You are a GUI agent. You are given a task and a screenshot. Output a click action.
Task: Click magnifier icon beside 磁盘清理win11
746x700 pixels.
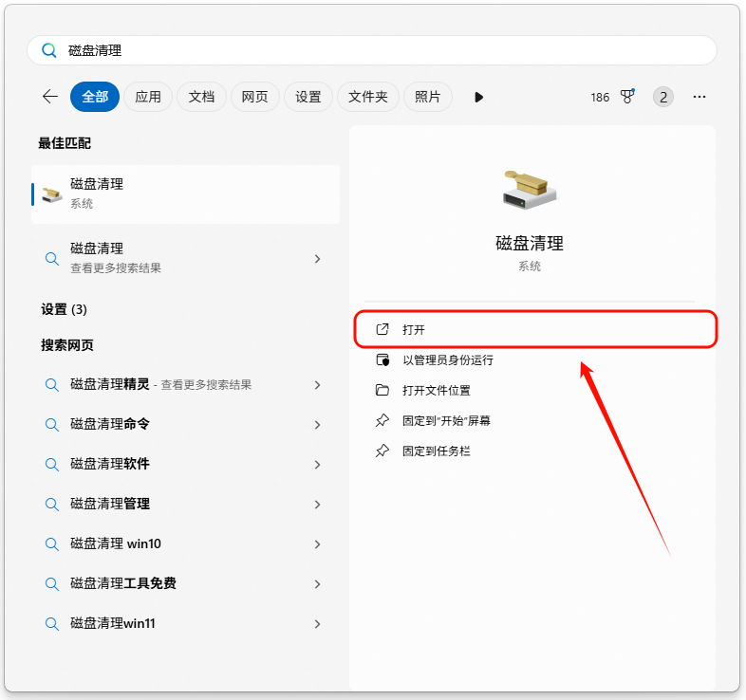52,624
